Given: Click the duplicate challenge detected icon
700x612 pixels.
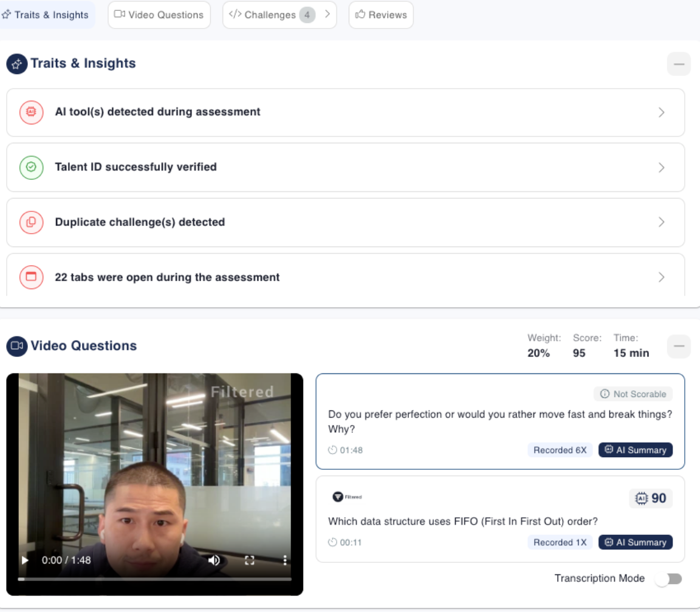Looking at the screenshot, I should tap(31, 222).
